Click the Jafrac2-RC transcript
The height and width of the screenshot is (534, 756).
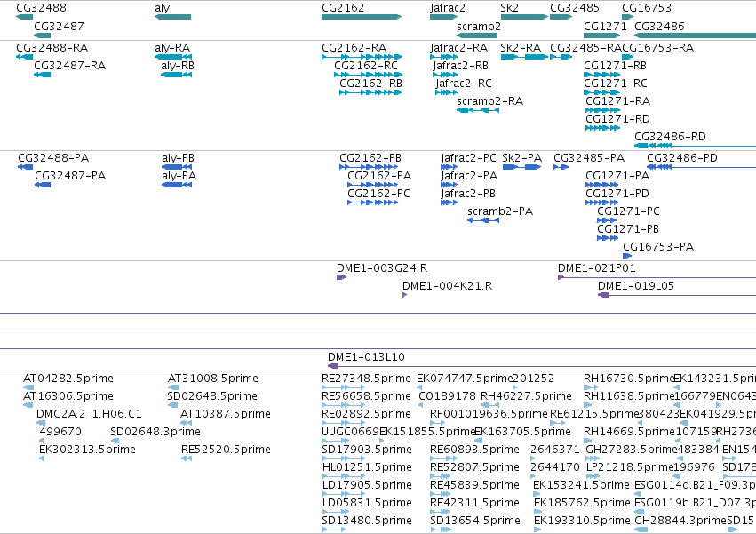447,92
